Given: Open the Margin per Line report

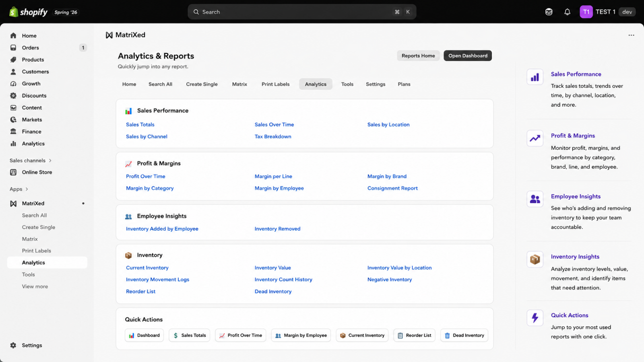Looking at the screenshot, I should (273, 177).
